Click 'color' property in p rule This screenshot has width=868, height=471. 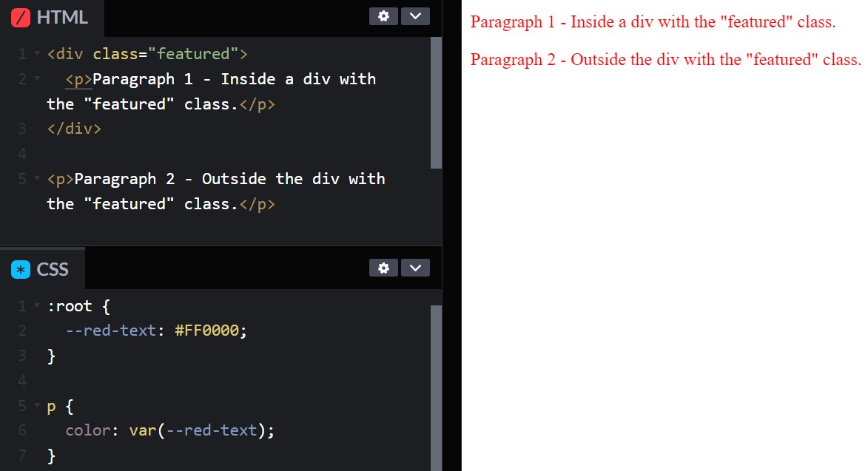pyautogui.click(x=88, y=430)
